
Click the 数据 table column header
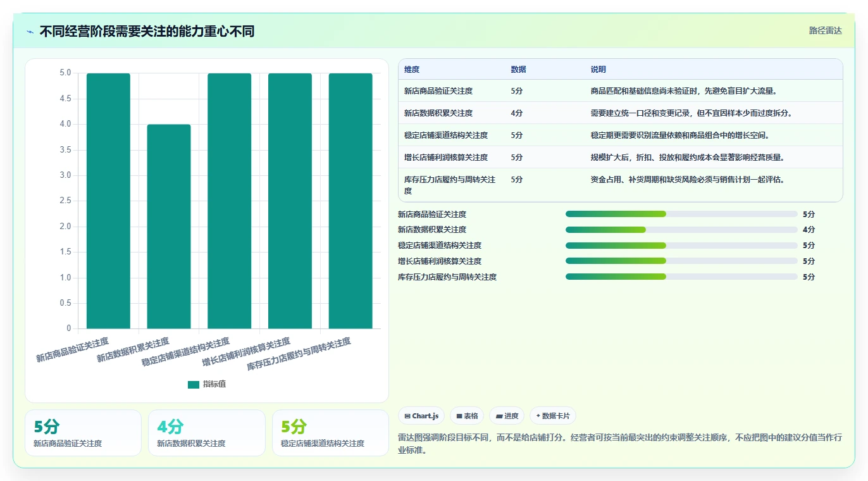coord(519,70)
